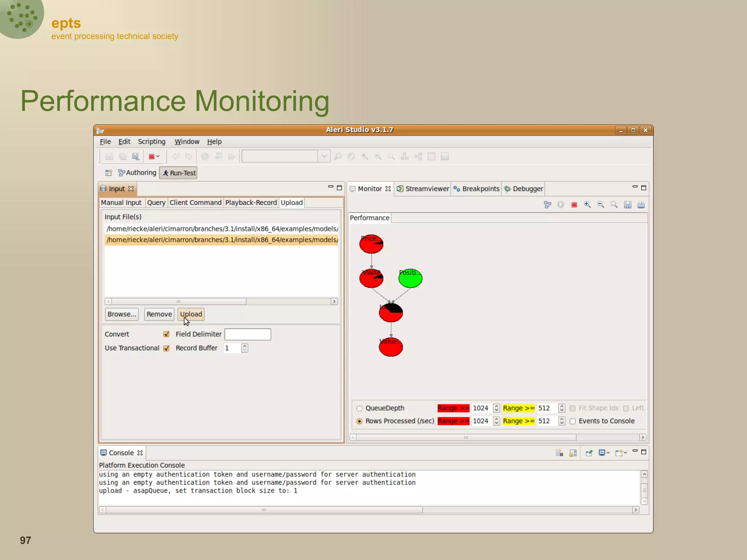The width and height of the screenshot is (747, 560).
Task: Zoom in on the Performance diagram
Action: tap(587, 205)
